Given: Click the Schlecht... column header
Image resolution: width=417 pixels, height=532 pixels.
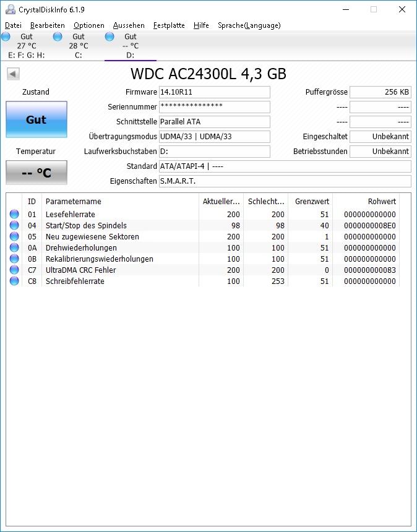Looking at the screenshot, I should [x=266, y=202].
